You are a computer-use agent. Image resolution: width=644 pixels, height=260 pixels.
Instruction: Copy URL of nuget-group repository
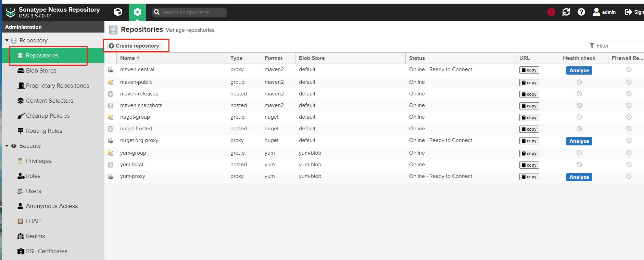click(x=529, y=117)
